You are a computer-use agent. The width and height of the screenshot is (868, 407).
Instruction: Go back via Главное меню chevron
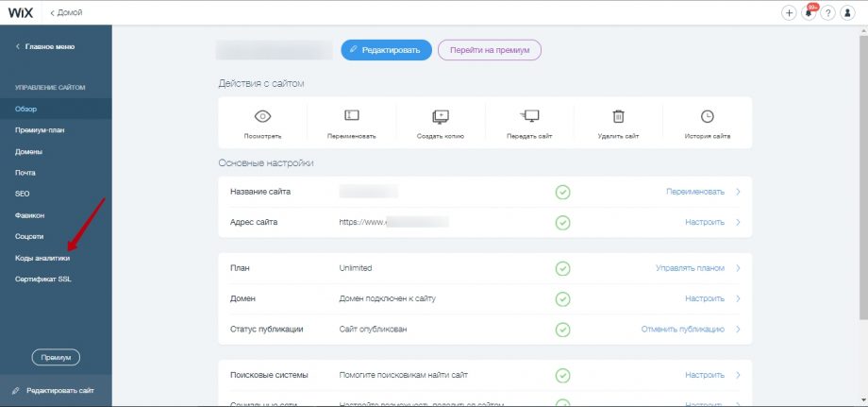coord(18,46)
